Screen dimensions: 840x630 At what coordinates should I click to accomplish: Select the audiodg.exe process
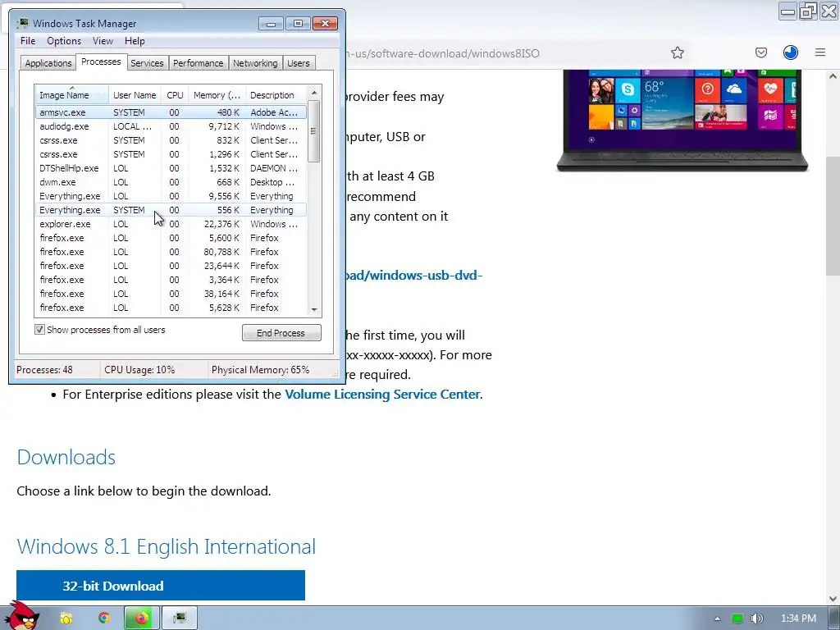point(171,126)
